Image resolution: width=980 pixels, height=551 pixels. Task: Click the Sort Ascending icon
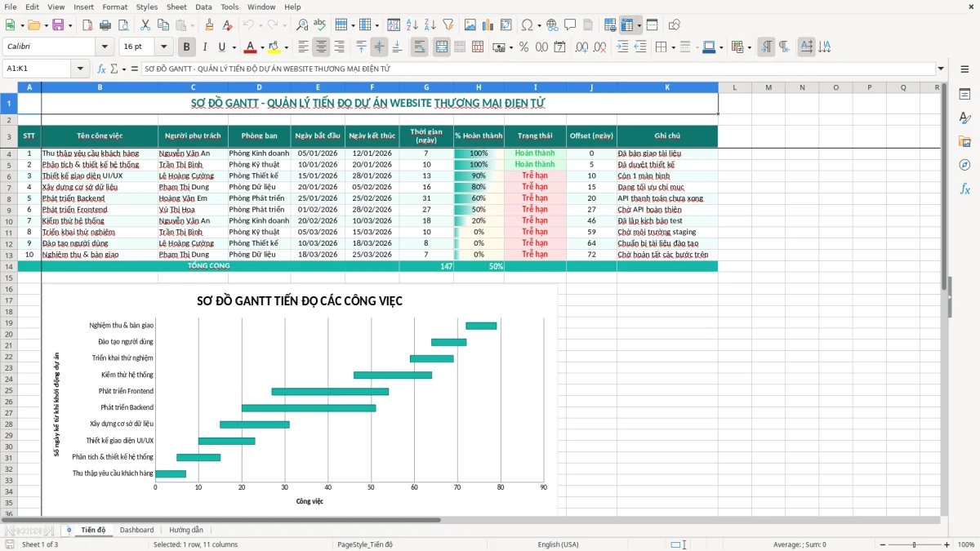pyautogui.click(x=412, y=25)
